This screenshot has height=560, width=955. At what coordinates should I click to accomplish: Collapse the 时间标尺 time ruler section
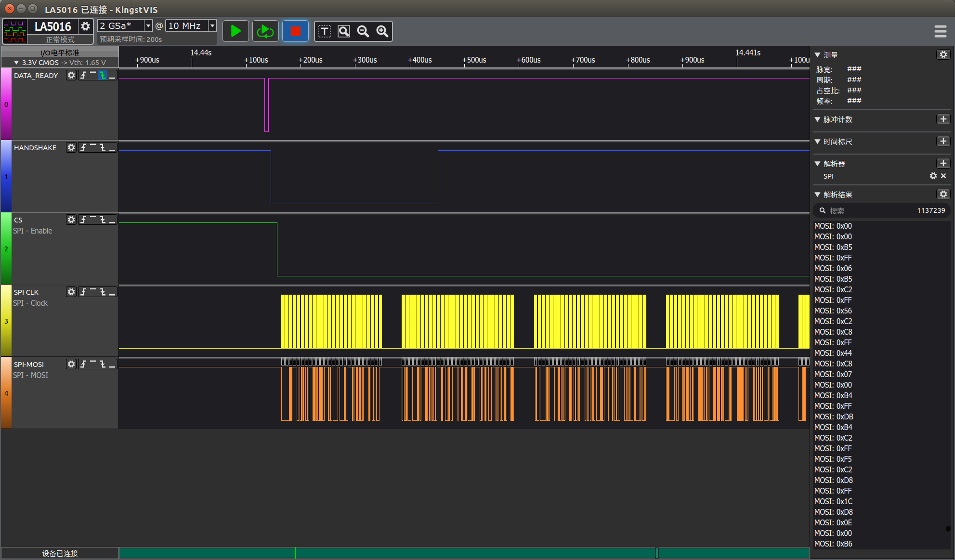coord(818,142)
